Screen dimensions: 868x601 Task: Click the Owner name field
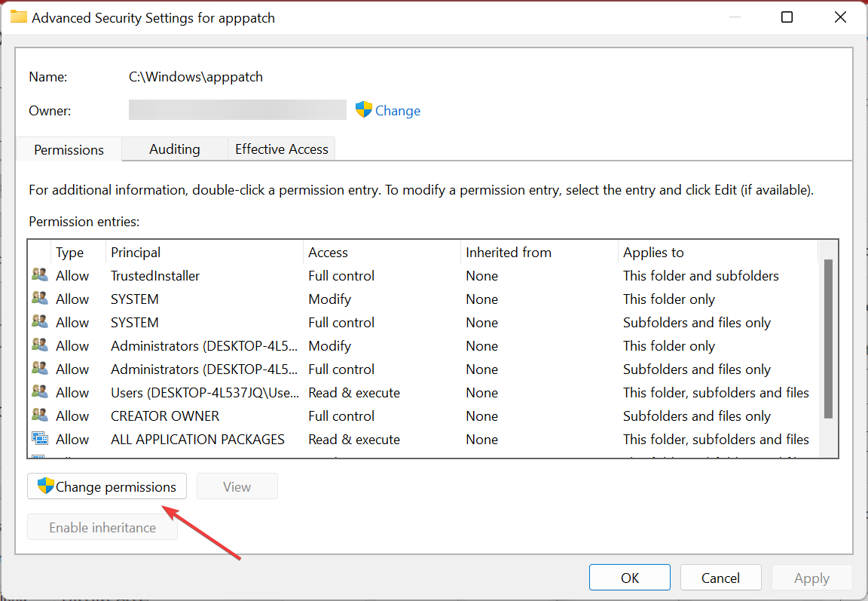[237, 109]
